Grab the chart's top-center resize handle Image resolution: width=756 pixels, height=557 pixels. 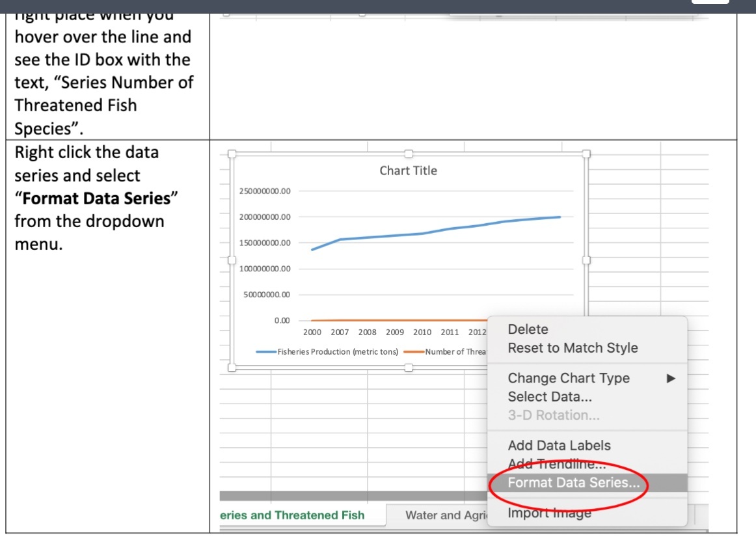coord(409,154)
